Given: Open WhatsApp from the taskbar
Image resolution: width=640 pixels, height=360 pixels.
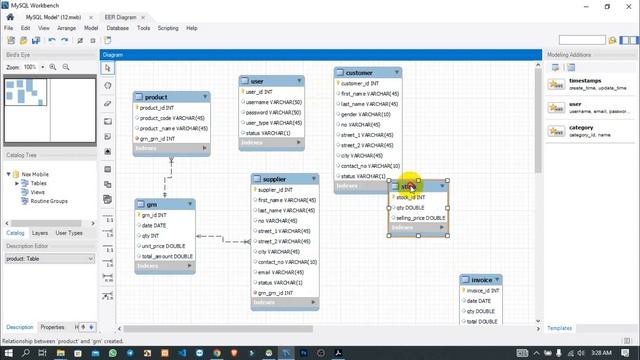Looking at the screenshot, I should point(113,353).
